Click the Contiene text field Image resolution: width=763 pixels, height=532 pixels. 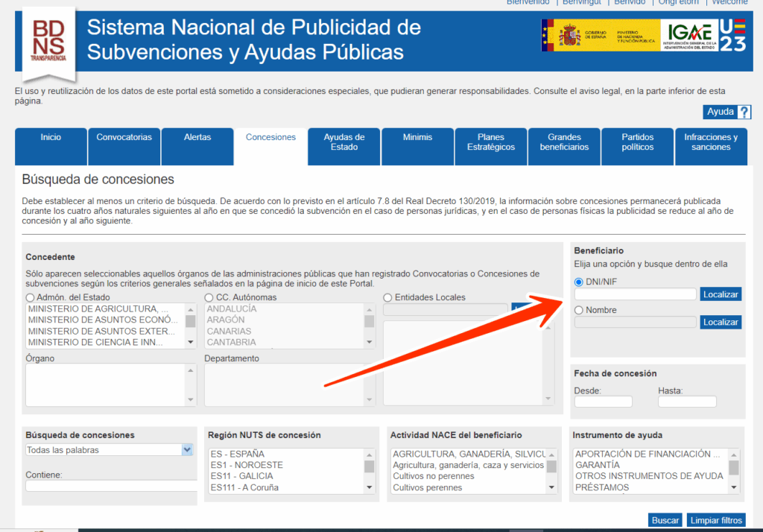[x=112, y=486]
